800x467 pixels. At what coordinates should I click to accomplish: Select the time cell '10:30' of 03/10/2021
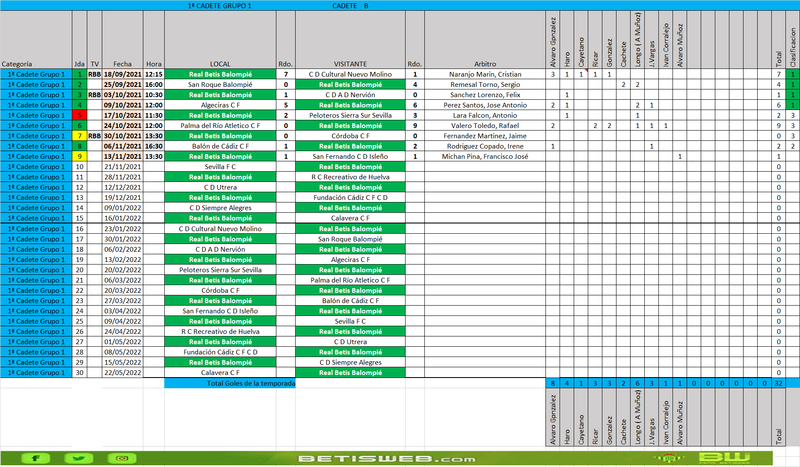[154, 94]
